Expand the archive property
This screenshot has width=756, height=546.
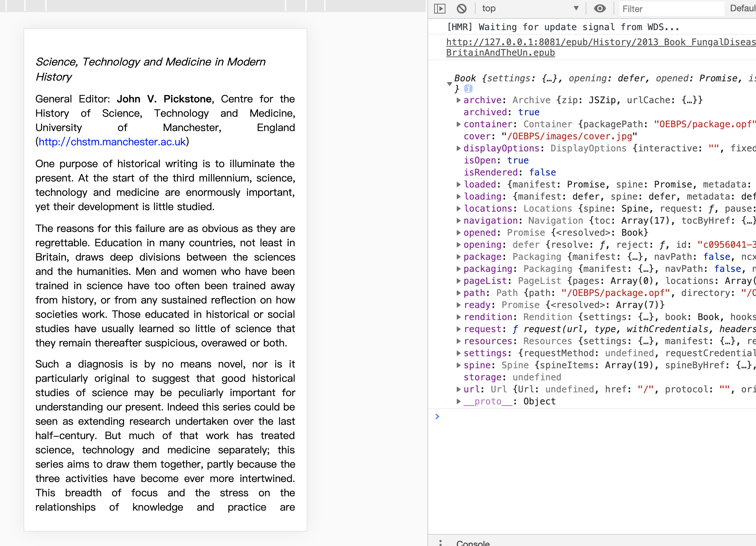pos(458,100)
